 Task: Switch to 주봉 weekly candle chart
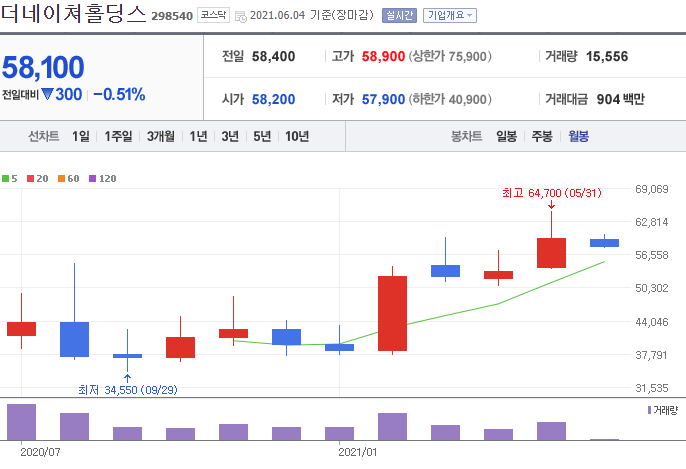(x=542, y=136)
